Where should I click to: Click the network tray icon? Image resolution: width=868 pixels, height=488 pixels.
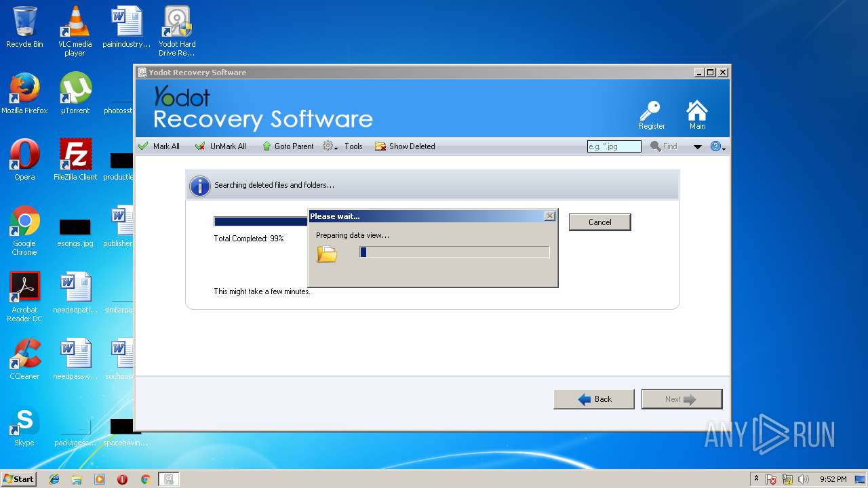(787, 479)
